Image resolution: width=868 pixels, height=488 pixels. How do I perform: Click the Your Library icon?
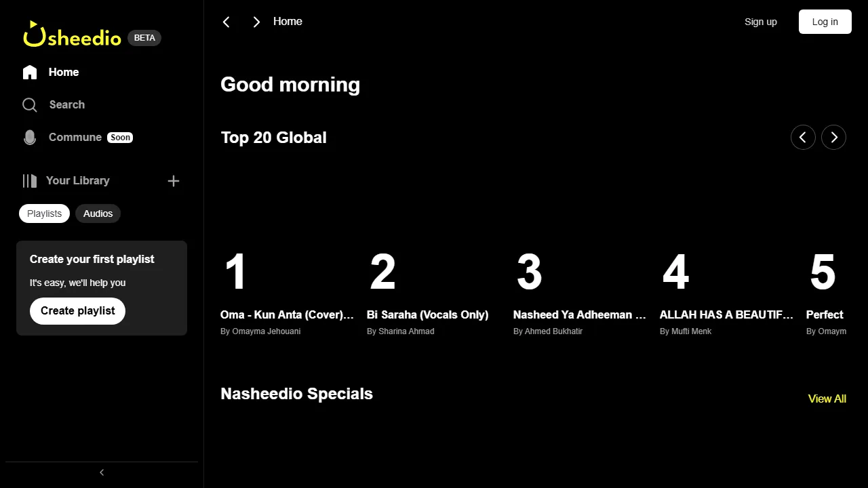tap(30, 180)
